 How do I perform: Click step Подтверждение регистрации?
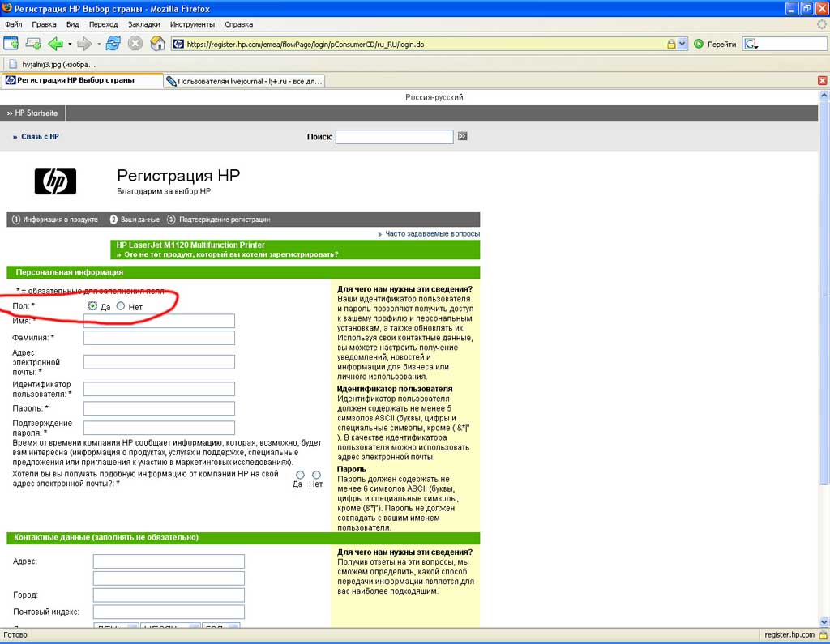click(x=219, y=219)
